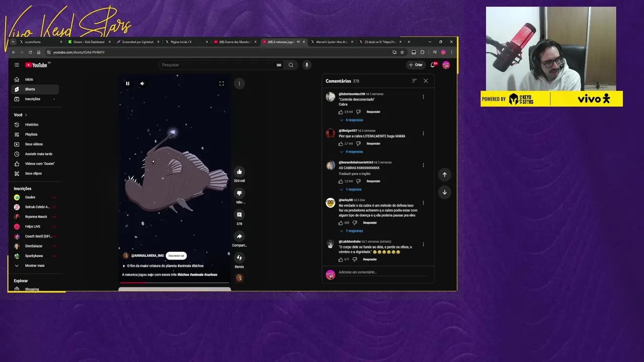Screen dimensions: 644x362
Task: Click the Adicione um comentário field
Action: click(x=382, y=273)
